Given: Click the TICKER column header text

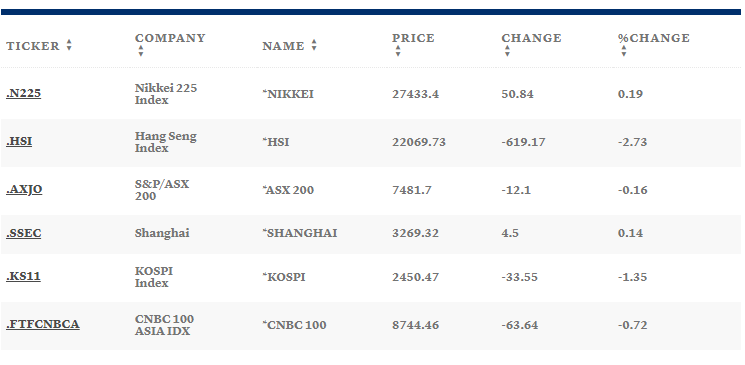Looking at the screenshot, I should click(x=33, y=46).
